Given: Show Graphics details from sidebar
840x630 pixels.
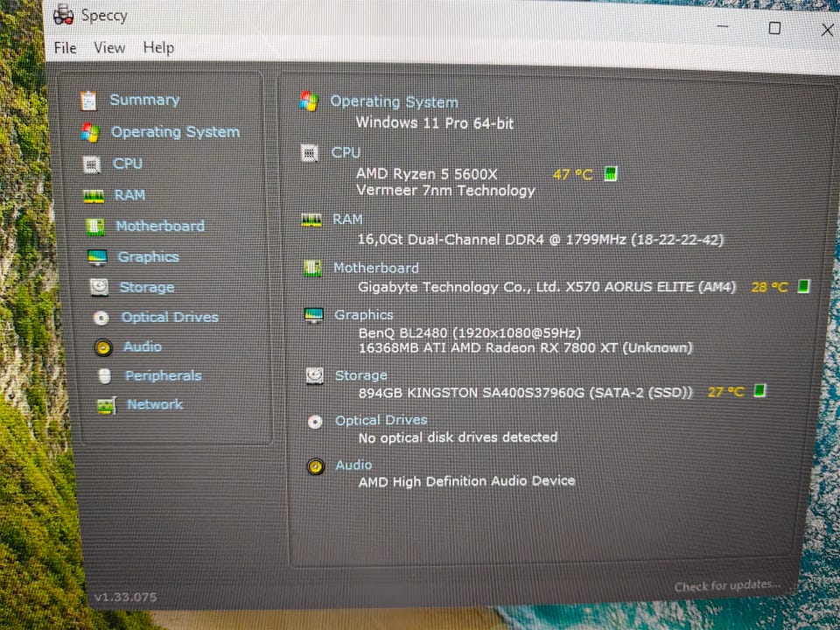Looking at the screenshot, I should point(149,257).
